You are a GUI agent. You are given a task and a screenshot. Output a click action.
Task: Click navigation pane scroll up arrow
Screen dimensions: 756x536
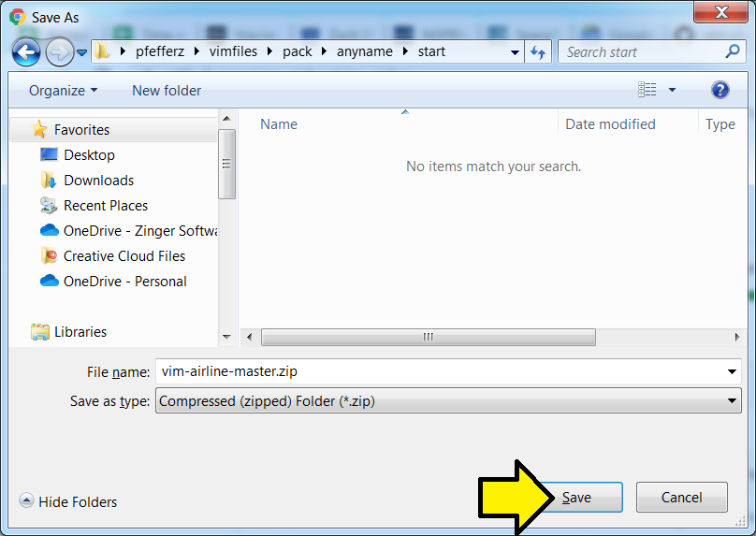pyautogui.click(x=226, y=118)
